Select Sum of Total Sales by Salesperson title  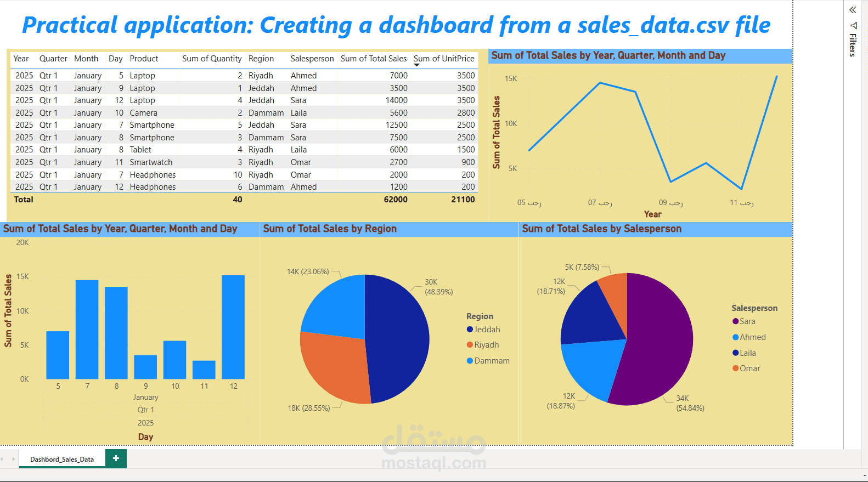pos(602,229)
